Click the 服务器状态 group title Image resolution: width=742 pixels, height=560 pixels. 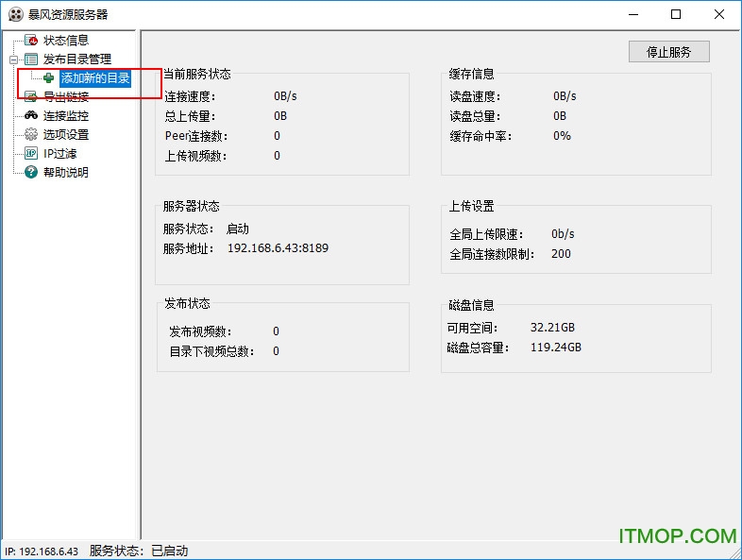point(192,207)
